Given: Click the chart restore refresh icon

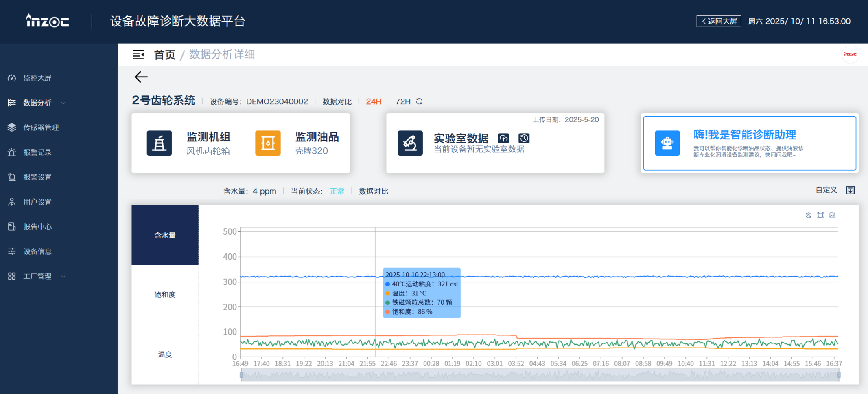Looking at the screenshot, I should pos(808,215).
